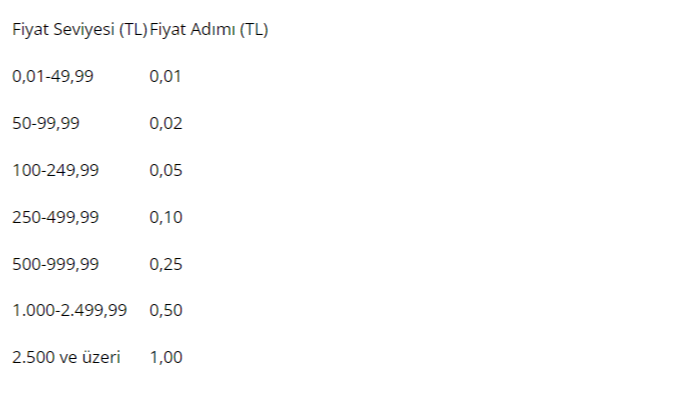Select the 500-999,99 price level cell
This screenshot has height=406, width=685.
(55, 264)
